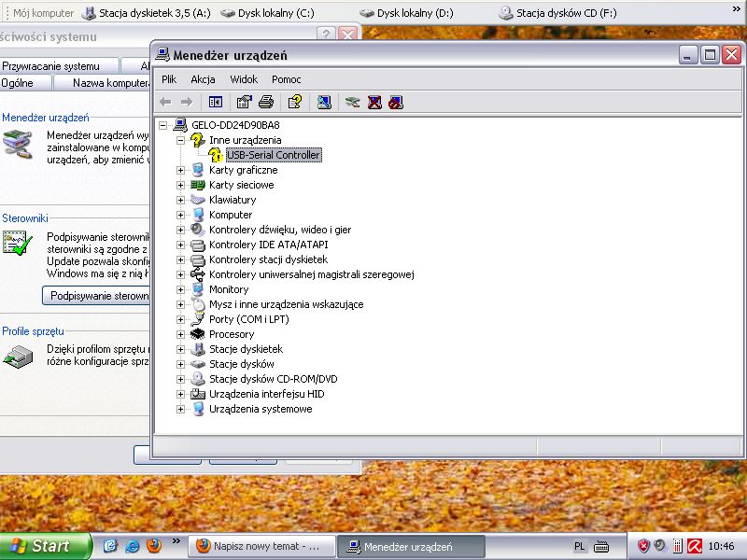Click the PL language indicator
Image resolution: width=747 pixels, height=560 pixels.
click(x=579, y=546)
